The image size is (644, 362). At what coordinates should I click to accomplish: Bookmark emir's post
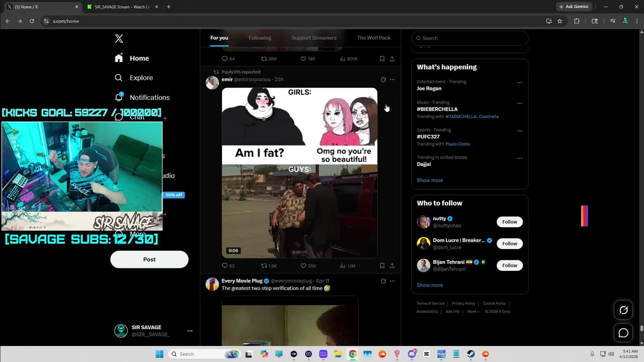point(382,265)
